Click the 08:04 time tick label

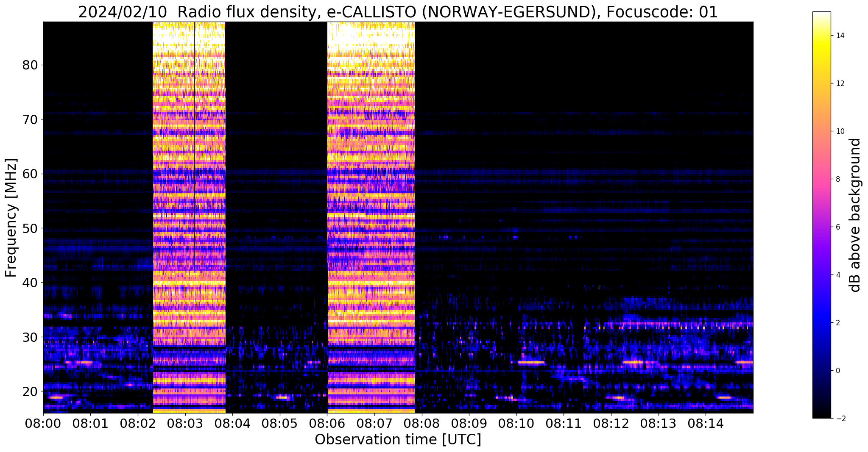[232, 423]
